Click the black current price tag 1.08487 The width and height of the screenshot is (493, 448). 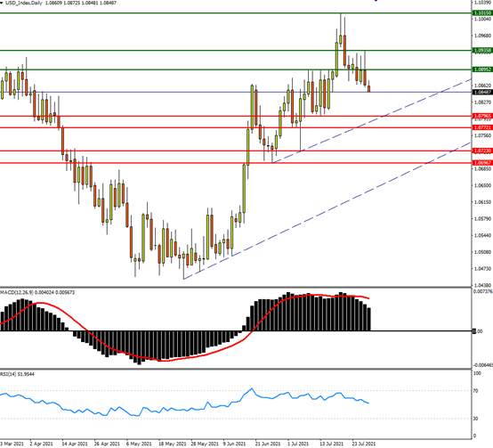[482, 92]
